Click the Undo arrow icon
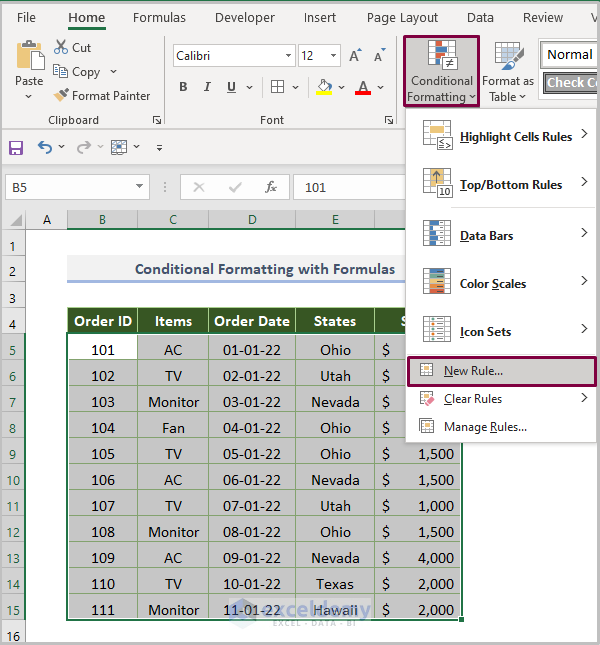Image resolution: width=600 pixels, height=645 pixels. [45, 147]
